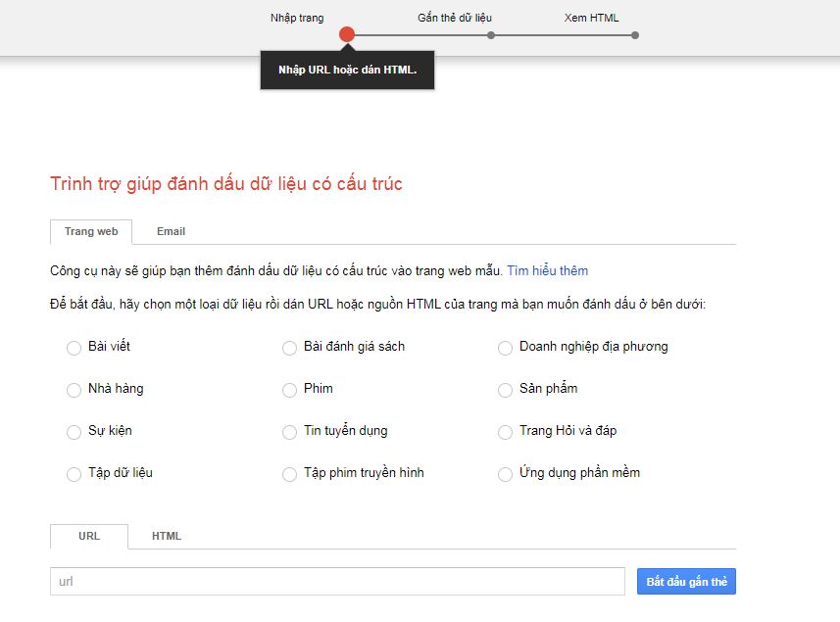This screenshot has width=840, height=622.
Task: Pick "Tập phim truyền hình" radio button
Action: (289, 474)
